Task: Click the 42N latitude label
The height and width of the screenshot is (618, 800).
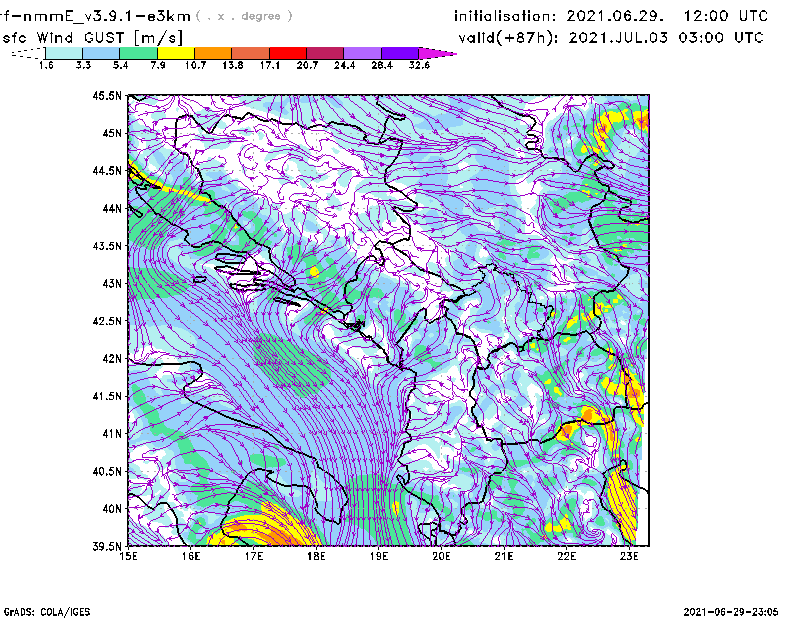Action: (112, 358)
